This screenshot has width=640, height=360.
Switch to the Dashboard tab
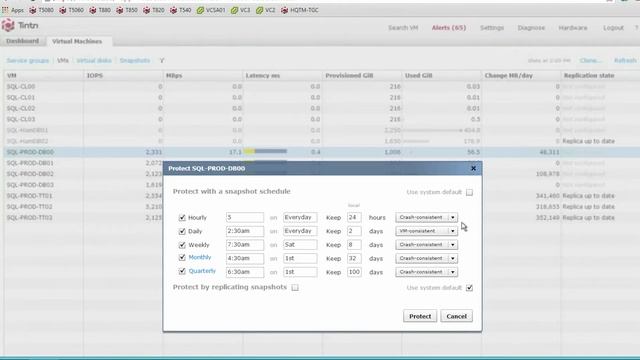23,41
